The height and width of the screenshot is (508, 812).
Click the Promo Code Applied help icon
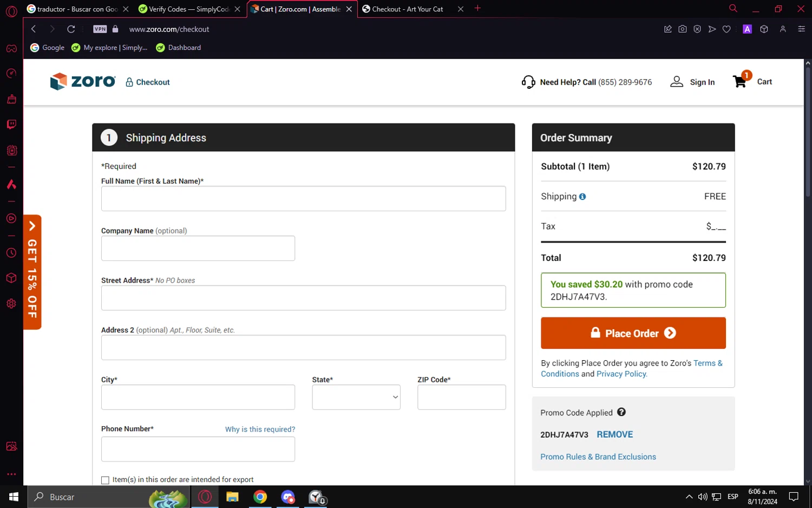point(621,412)
